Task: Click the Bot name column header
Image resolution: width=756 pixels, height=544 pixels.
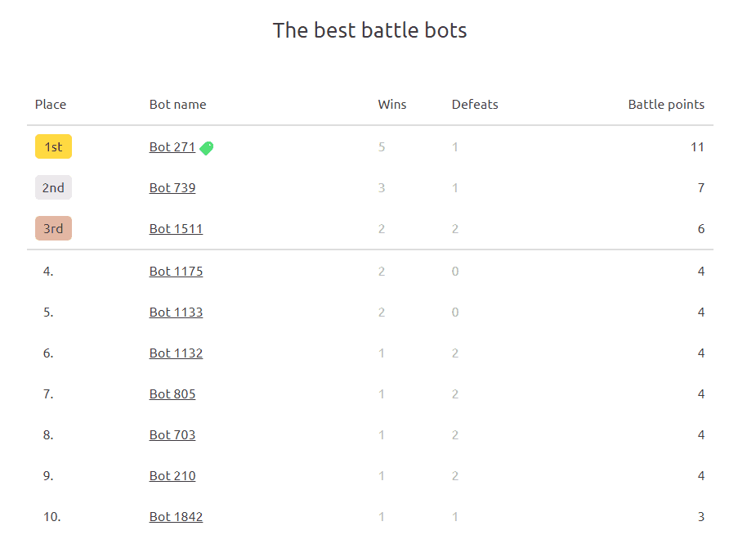Action: [177, 105]
